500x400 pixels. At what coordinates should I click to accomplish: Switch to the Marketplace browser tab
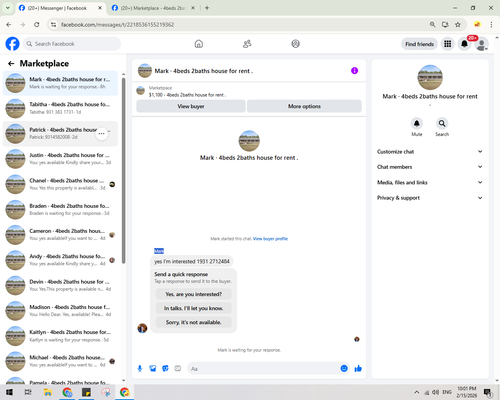[153, 8]
